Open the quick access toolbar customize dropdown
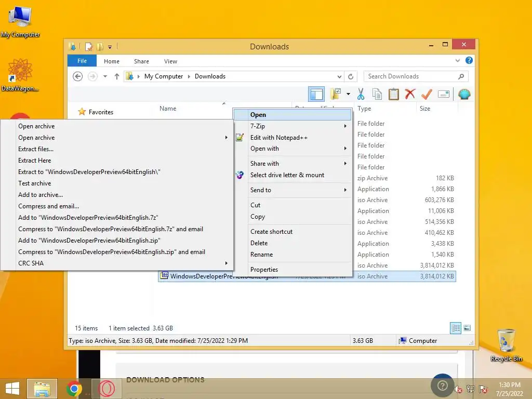 coord(110,47)
